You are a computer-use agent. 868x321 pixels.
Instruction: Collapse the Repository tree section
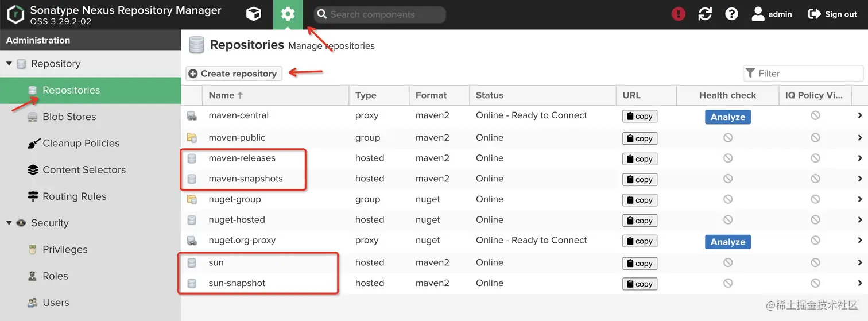(9, 64)
